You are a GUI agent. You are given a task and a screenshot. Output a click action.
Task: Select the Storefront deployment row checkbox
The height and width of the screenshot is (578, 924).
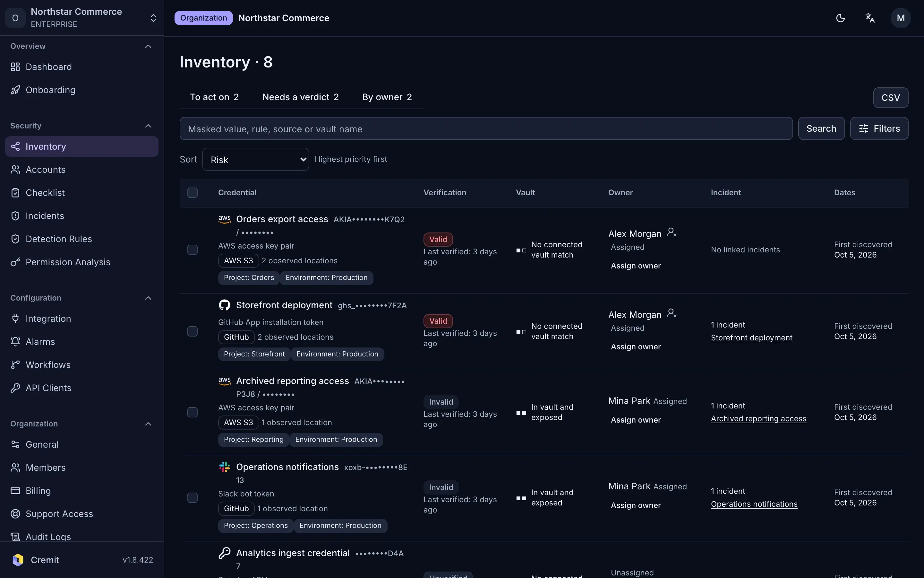point(193,331)
